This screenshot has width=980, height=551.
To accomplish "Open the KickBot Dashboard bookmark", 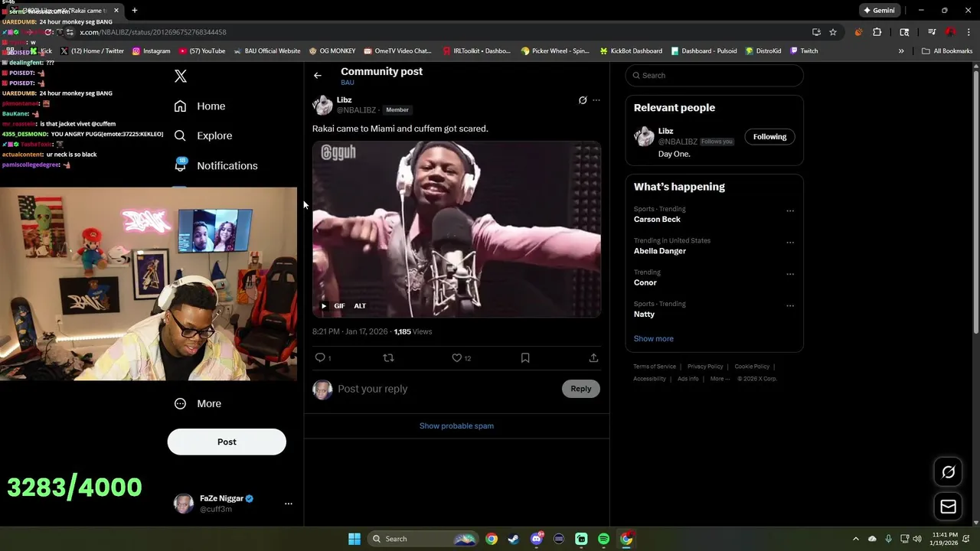I will click(x=631, y=51).
